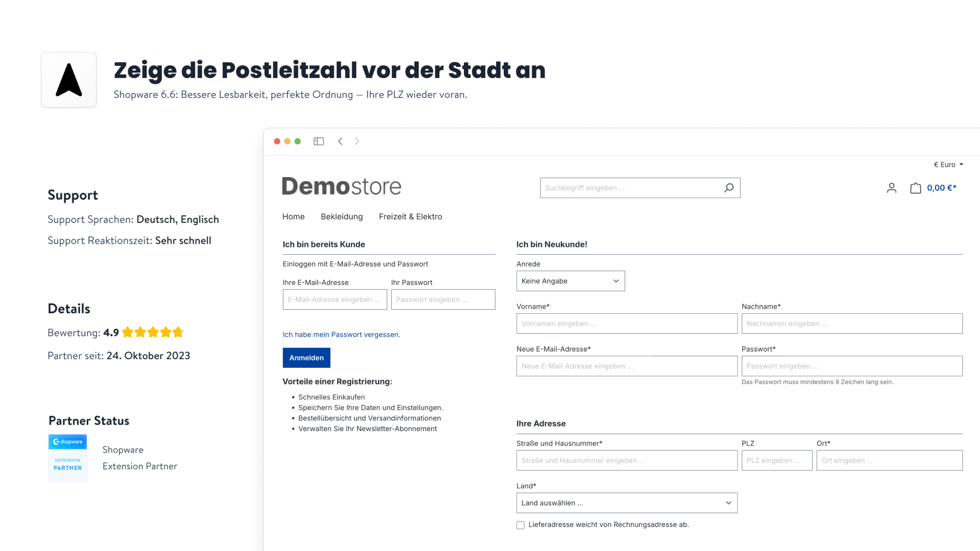
Task: Click 'Ich bin bereits Kunde' heading
Action: tap(324, 244)
